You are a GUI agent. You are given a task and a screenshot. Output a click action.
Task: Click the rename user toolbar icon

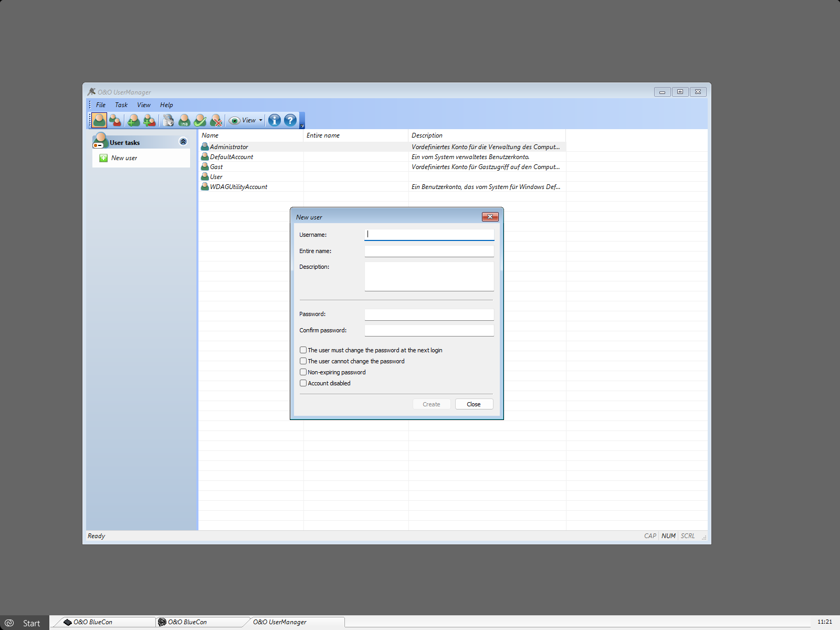coord(184,120)
